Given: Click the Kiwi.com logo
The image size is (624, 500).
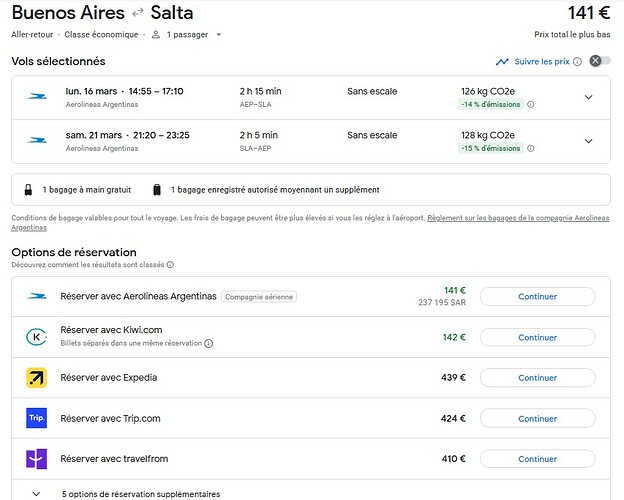Looking at the screenshot, I should pyautogui.click(x=36, y=337).
